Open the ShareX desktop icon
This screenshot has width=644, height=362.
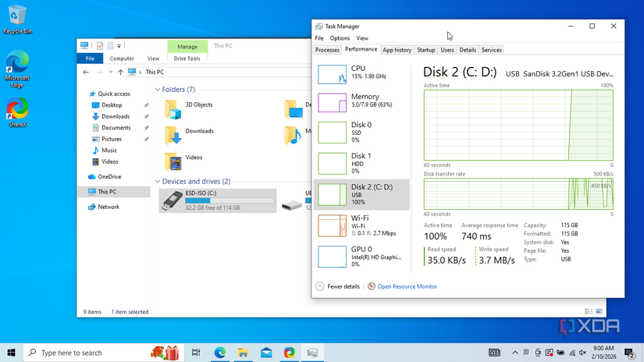[17, 112]
